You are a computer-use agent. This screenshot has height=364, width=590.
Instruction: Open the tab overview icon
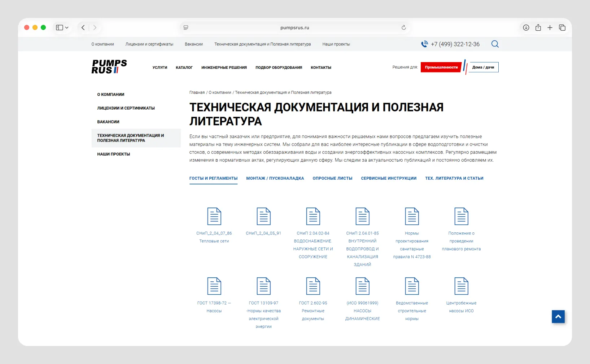[562, 27]
